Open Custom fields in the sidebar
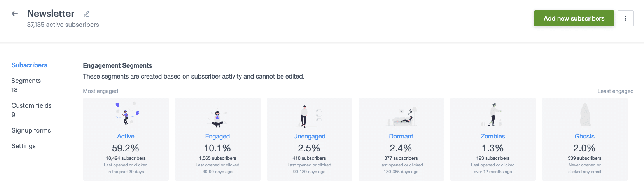This screenshot has width=644, height=191. pyautogui.click(x=31, y=105)
